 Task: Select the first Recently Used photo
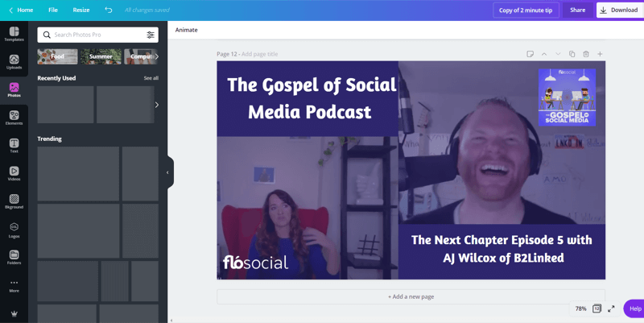coord(65,105)
